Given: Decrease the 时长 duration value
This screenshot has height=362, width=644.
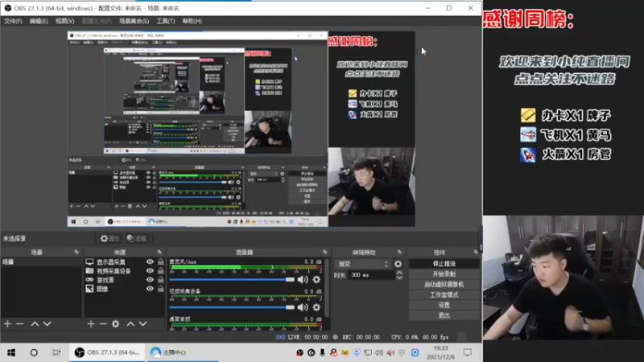Looking at the screenshot, I should pyautogui.click(x=399, y=278).
